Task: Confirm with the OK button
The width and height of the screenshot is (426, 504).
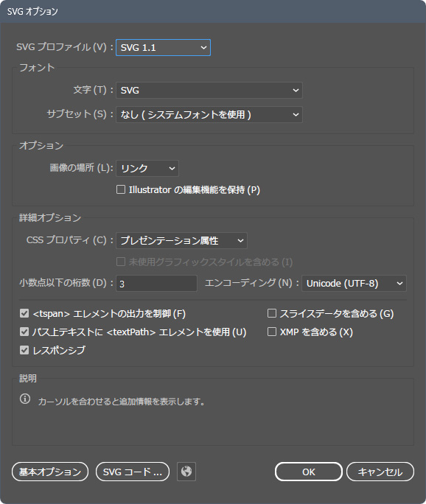Action: click(x=309, y=472)
